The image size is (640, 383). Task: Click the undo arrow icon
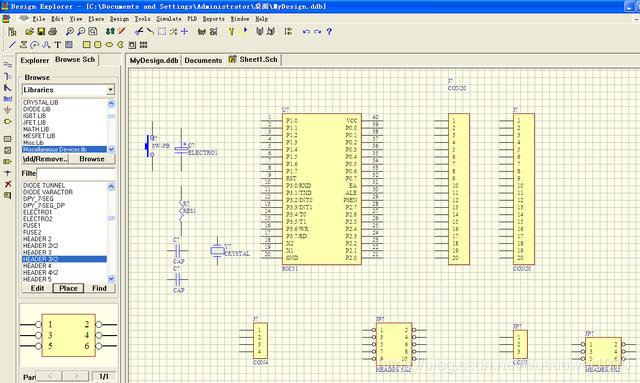[x=306, y=31]
